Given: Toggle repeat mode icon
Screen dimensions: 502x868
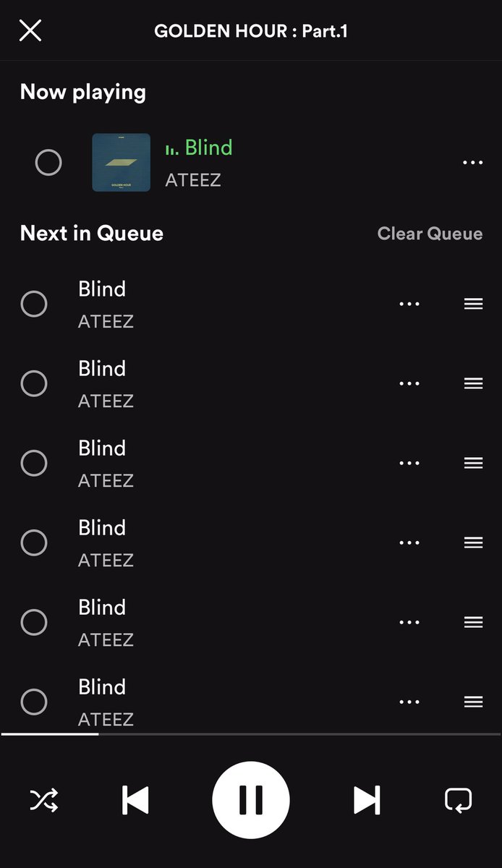Looking at the screenshot, I should pos(458,800).
